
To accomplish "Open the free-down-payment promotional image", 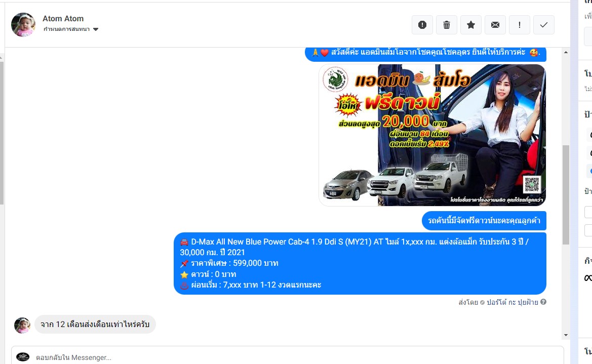I will [432, 135].
